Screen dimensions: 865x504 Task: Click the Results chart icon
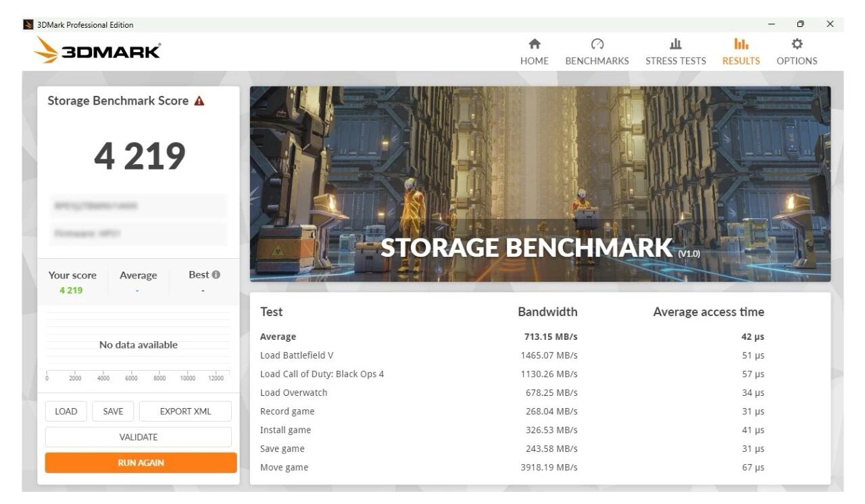click(x=741, y=44)
